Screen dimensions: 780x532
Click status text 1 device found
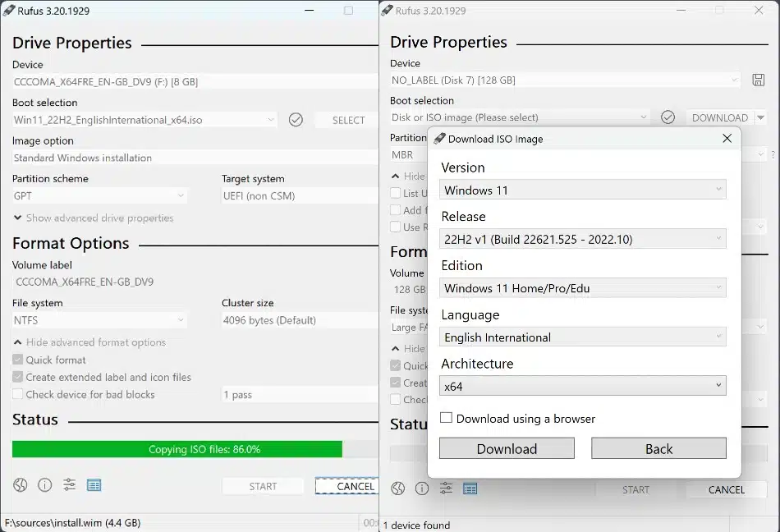(417, 525)
